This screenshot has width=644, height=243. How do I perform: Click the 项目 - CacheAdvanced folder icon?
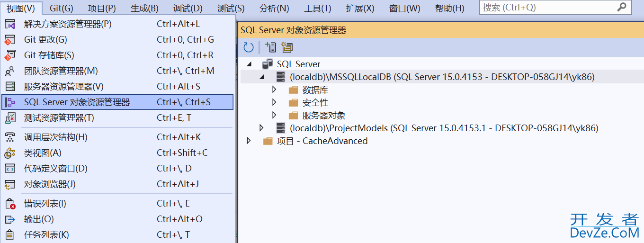click(268, 141)
